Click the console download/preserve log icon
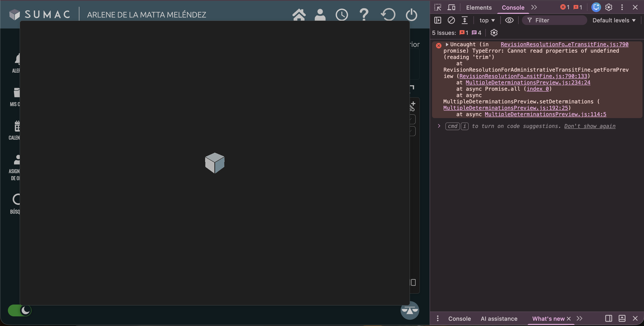644x326 pixels. pos(464,20)
